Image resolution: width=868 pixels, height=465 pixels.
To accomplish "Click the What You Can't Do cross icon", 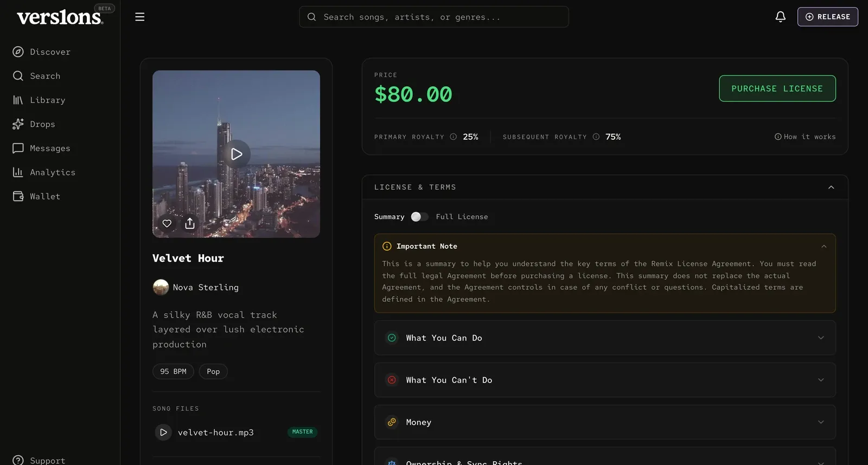I will 392,380.
